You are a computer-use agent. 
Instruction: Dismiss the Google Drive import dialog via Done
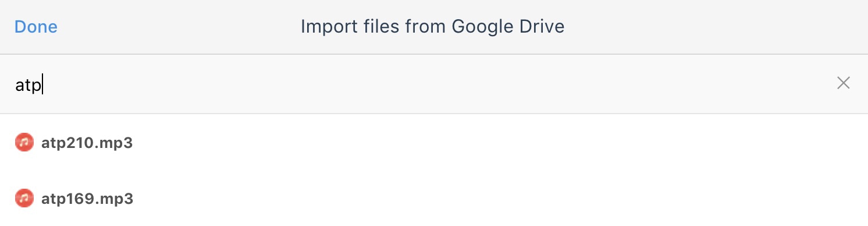click(36, 27)
